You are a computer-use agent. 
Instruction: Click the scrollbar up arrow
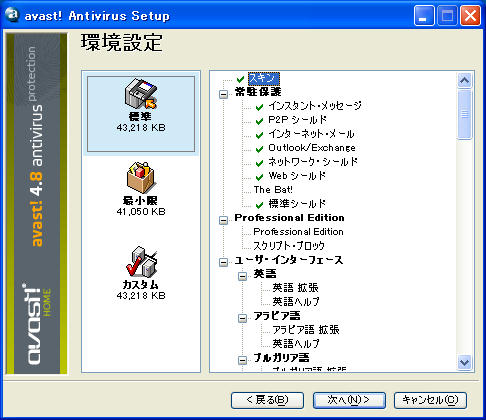tap(465, 80)
